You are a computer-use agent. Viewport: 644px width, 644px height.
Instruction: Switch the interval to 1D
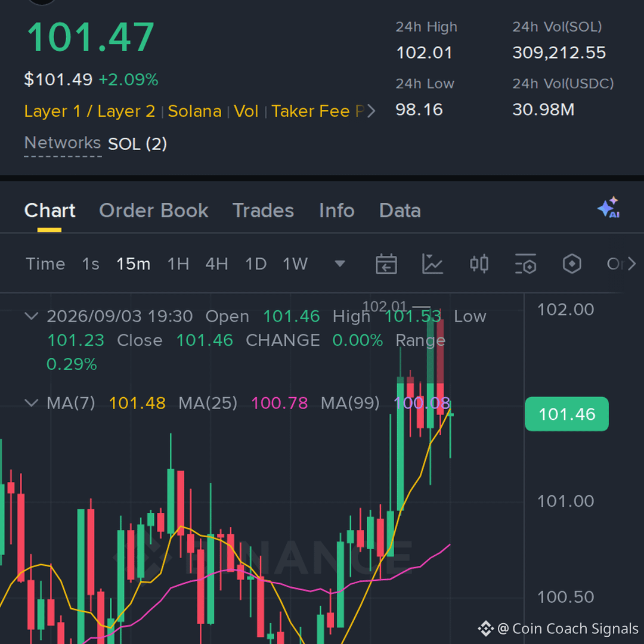tap(256, 264)
